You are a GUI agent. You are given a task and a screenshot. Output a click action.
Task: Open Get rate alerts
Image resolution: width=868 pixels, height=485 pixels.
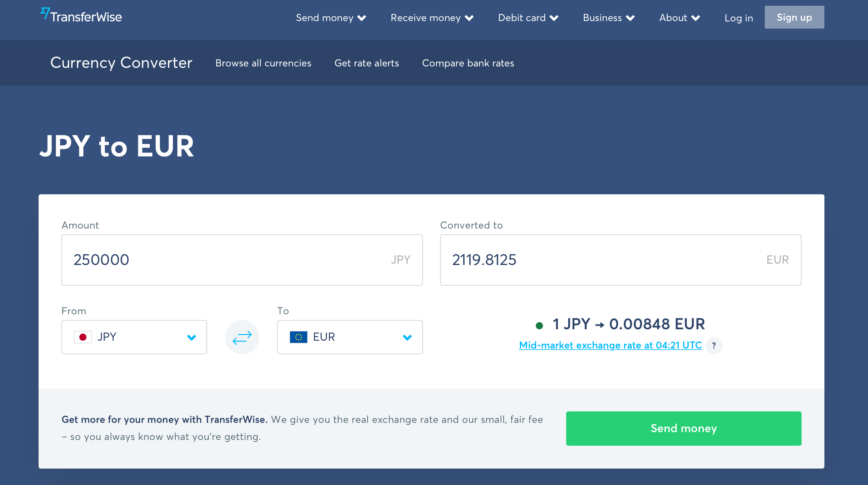pyautogui.click(x=366, y=63)
